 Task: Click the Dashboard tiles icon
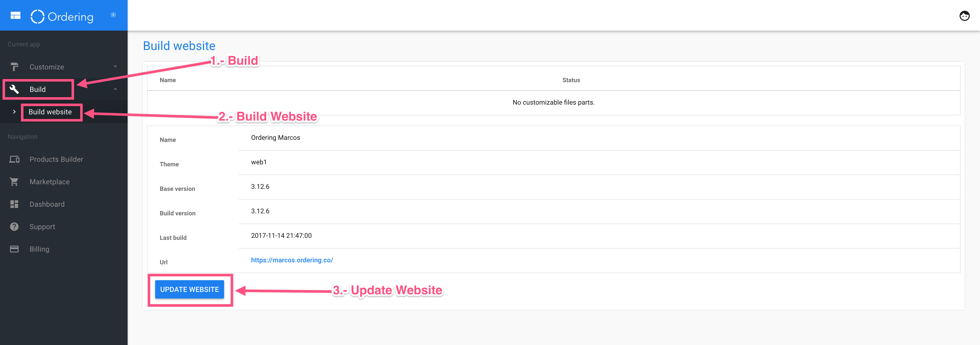15,204
